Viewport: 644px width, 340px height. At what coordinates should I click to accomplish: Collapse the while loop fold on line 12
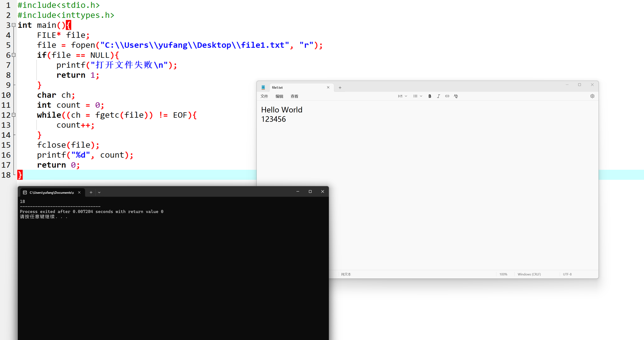14,115
